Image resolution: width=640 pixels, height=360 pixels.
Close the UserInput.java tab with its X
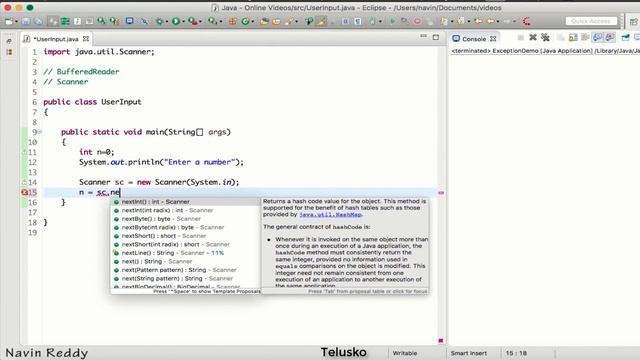click(x=86, y=39)
